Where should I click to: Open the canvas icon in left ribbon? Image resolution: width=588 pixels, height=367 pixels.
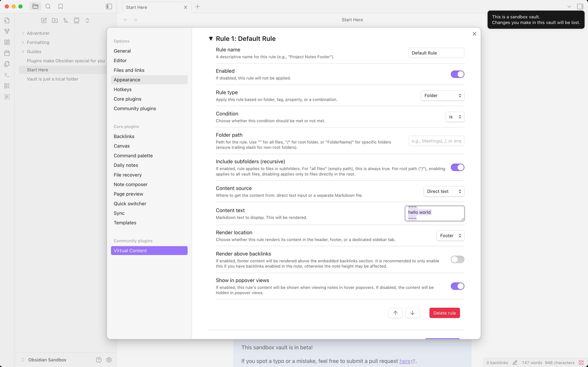coord(7,42)
